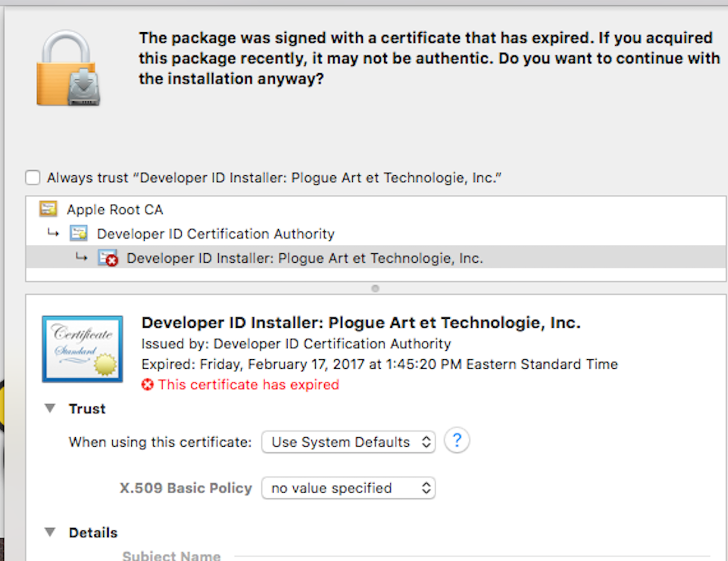This screenshot has height=561, width=728.
Task: Enable the Always trust Developer ID Installer checkbox
Action: tap(33, 178)
